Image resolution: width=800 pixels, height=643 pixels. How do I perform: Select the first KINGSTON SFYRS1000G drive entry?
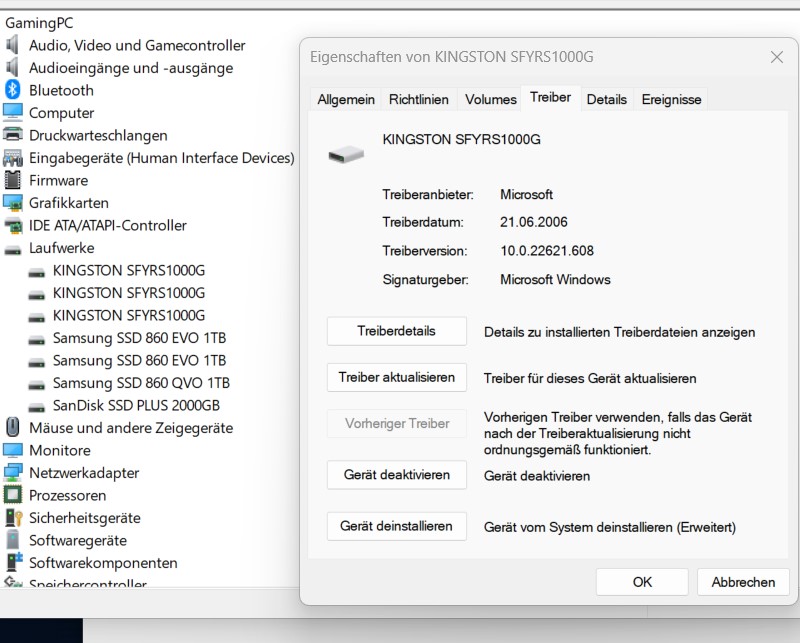(129, 270)
